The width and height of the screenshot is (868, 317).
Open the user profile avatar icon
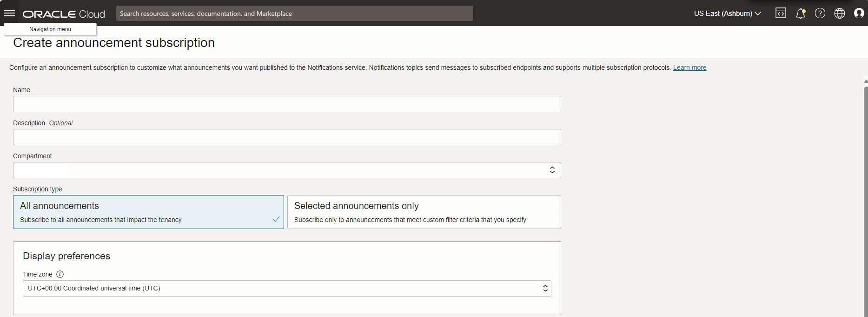[859, 13]
